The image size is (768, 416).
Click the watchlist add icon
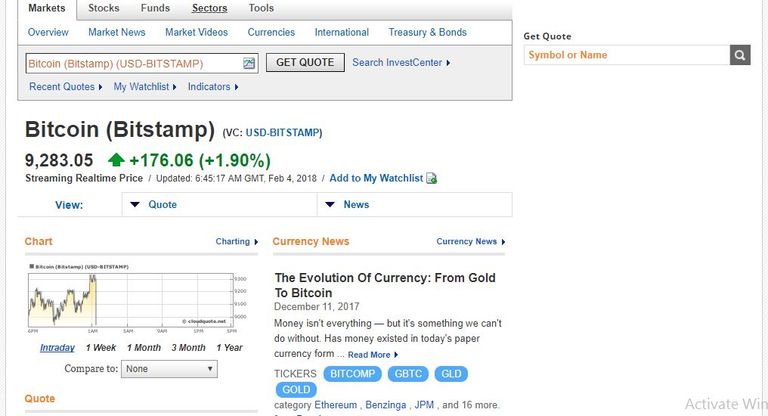tap(431, 179)
